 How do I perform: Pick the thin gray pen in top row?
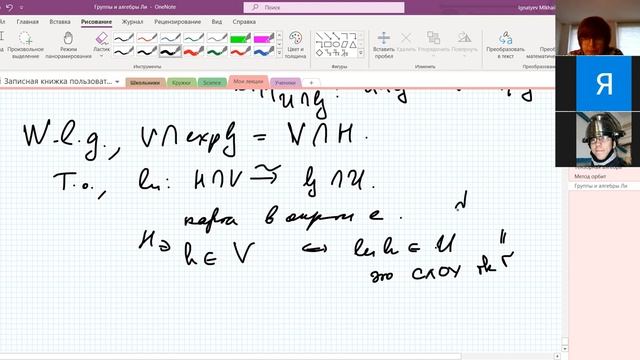(x=217, y=38)
